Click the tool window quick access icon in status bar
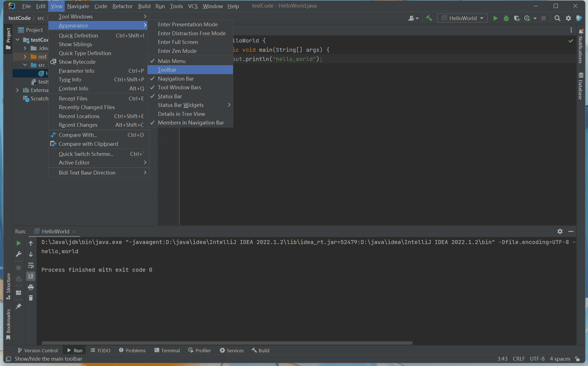The image size is (588, 366). pos(8,359)
